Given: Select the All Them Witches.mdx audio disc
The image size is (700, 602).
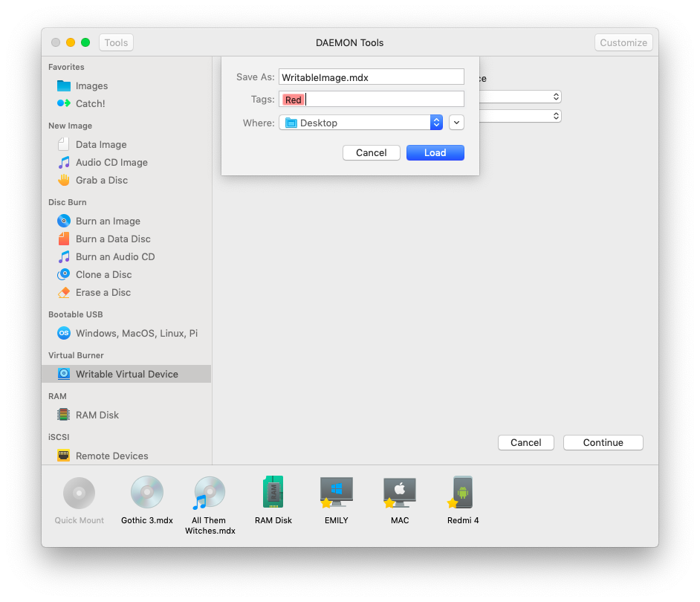Looking at the screenshot, I should 210,493.
